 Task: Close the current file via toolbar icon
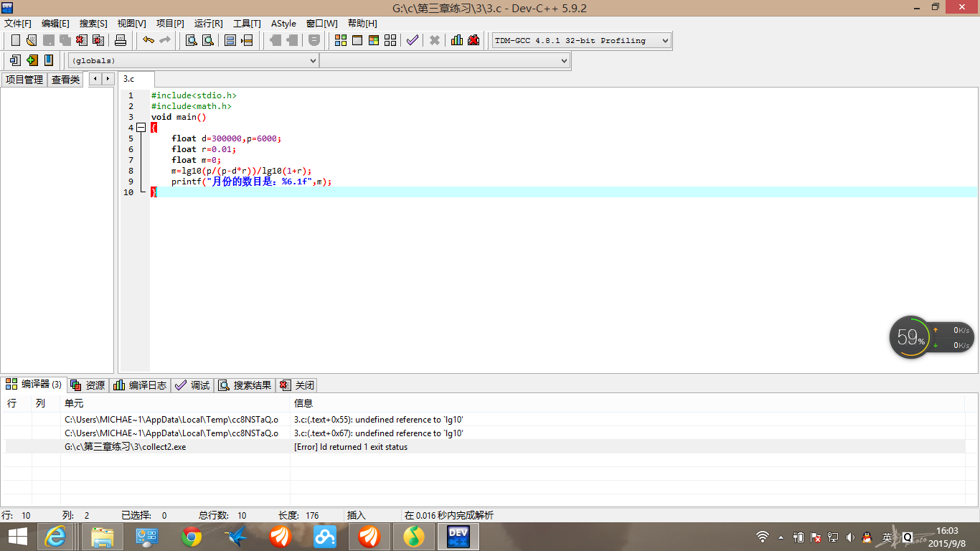(x=82, y=40)
